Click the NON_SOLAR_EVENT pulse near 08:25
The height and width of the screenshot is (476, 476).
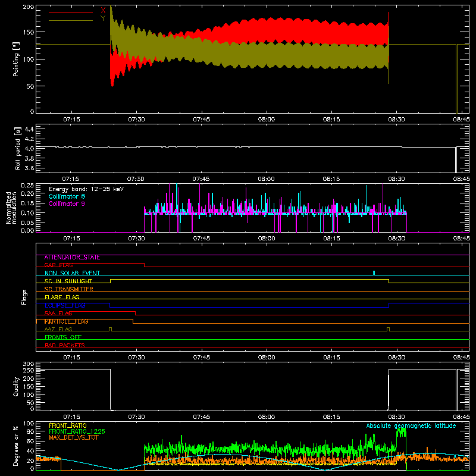pos(374,273)
